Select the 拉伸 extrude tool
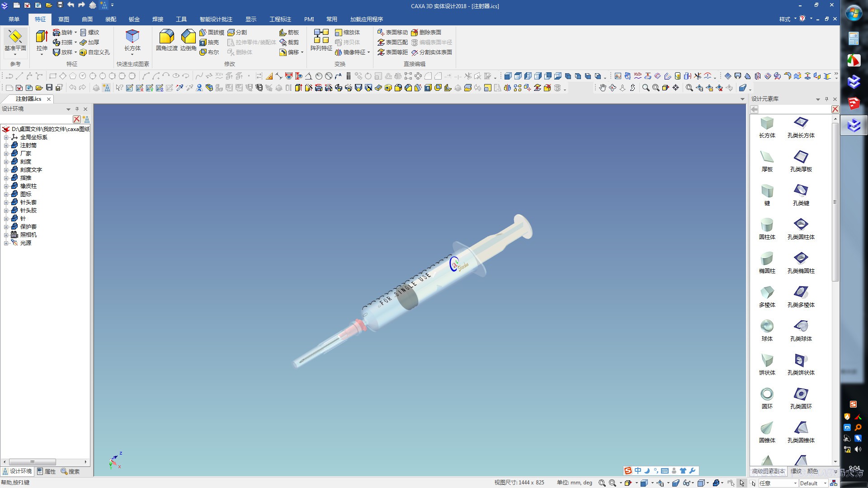Viewport: 868px width, 488px height. 42,37
